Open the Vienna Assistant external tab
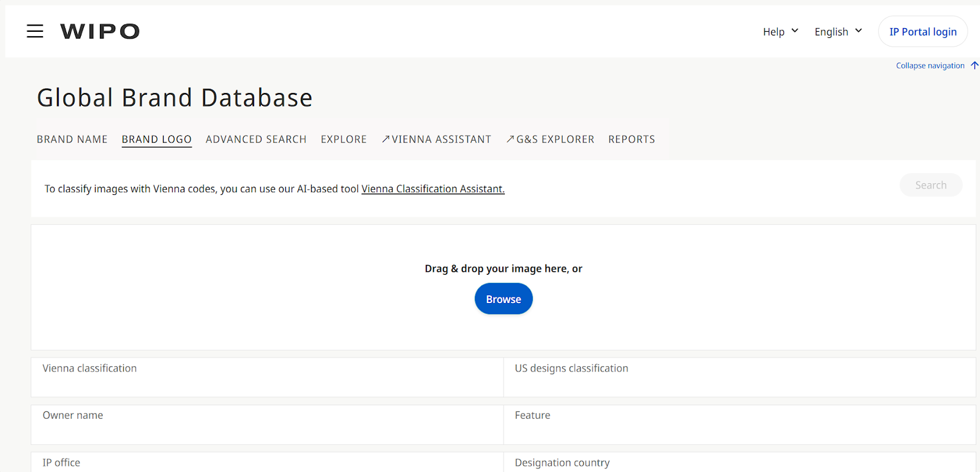Image resolution: width=980 pixels, height=472 pixels. click(x=436, y=140)
